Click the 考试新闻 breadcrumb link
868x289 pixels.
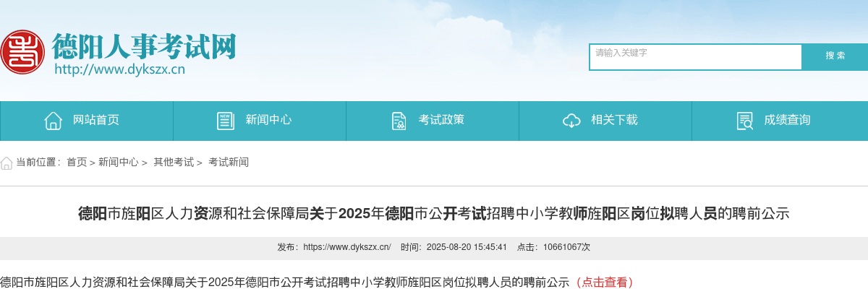(229, 163)
